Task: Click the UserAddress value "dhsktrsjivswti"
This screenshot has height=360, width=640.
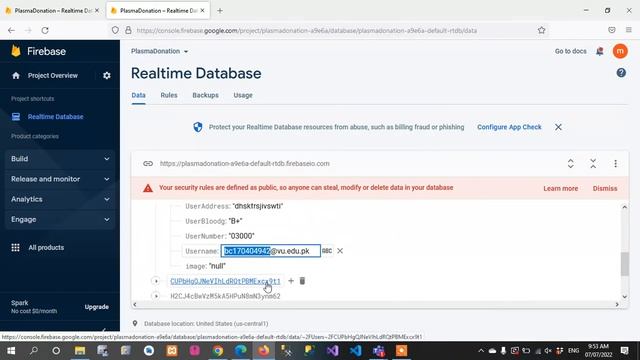Action: (x=258, y=206)
